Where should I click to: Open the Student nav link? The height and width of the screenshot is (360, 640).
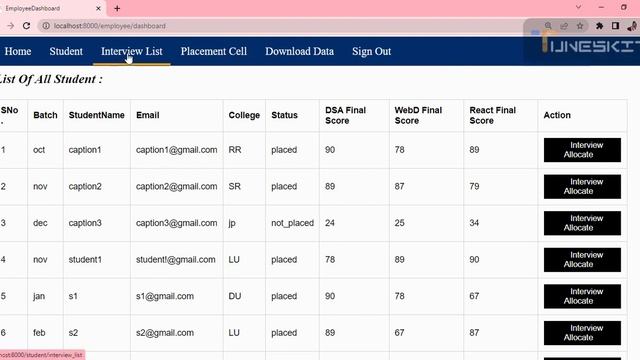pyautogui.click(x=66, y=51)
